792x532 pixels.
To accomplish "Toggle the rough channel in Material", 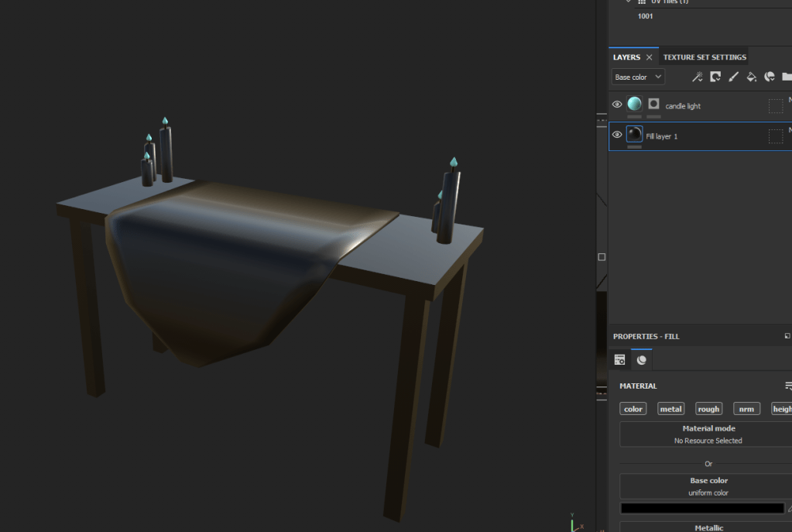I will [x=708, y=409].
